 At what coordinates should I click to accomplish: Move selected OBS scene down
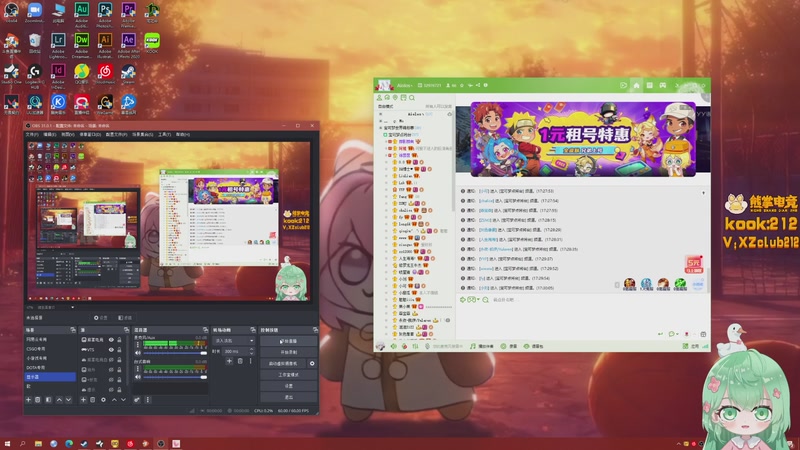tap(68, 399)
